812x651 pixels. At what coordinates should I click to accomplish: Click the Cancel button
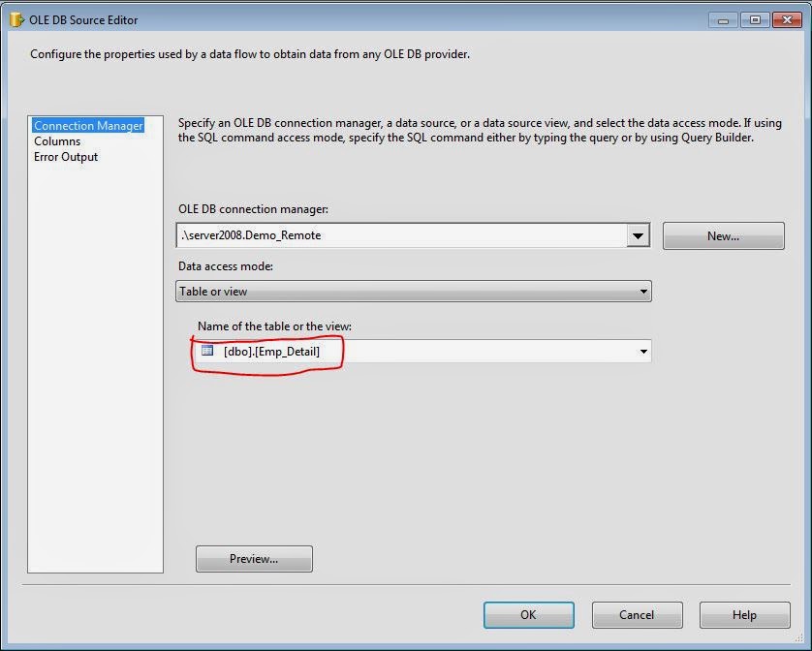point(637,615)
